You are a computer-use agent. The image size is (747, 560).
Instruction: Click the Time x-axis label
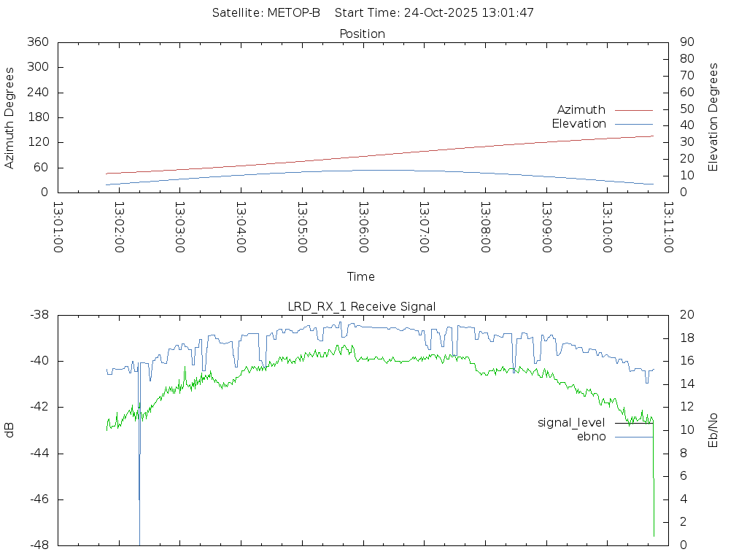click(x=361, y=276)
